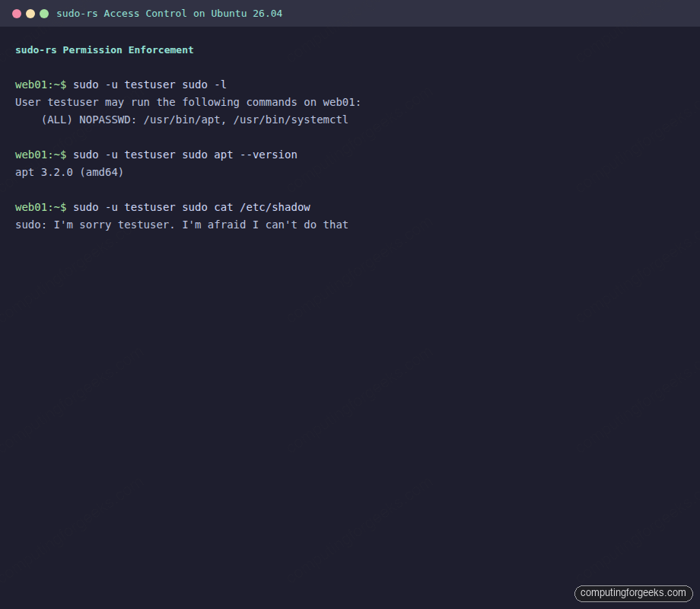Open the computingforgeeks.com link

coord(633,593)
